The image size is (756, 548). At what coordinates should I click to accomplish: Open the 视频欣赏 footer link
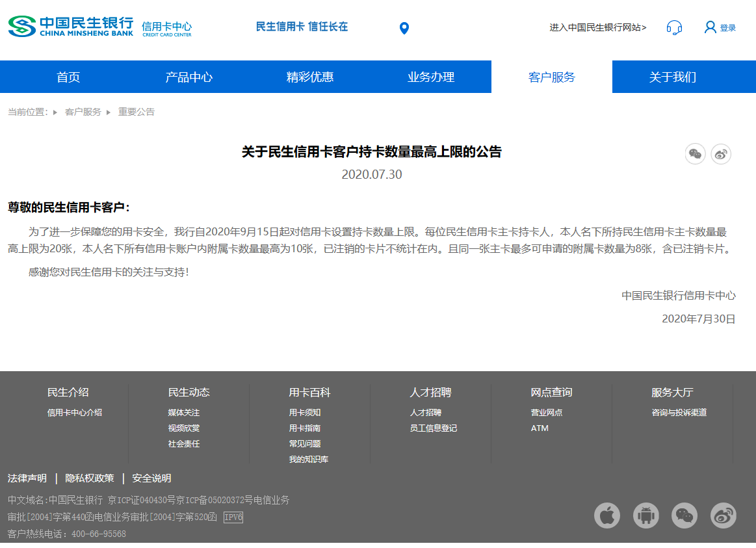tap(184, 428)
